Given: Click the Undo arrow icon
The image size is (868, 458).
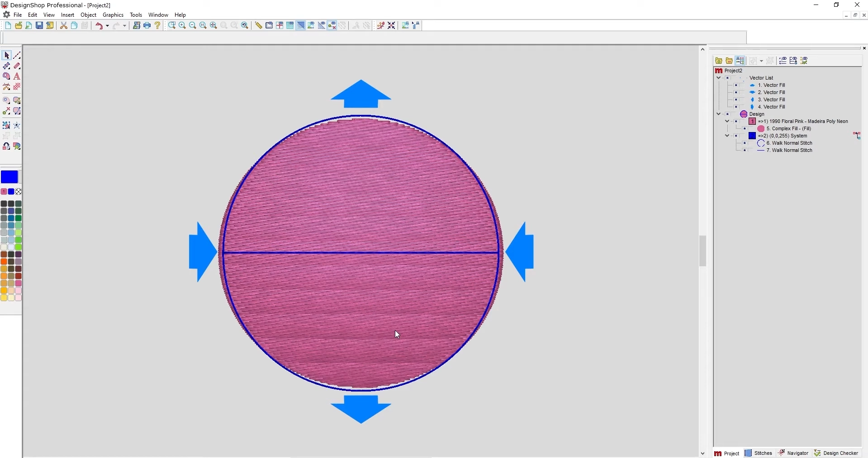Looking at the screenshot, I should pyautogui.click(x=99, y=26).
